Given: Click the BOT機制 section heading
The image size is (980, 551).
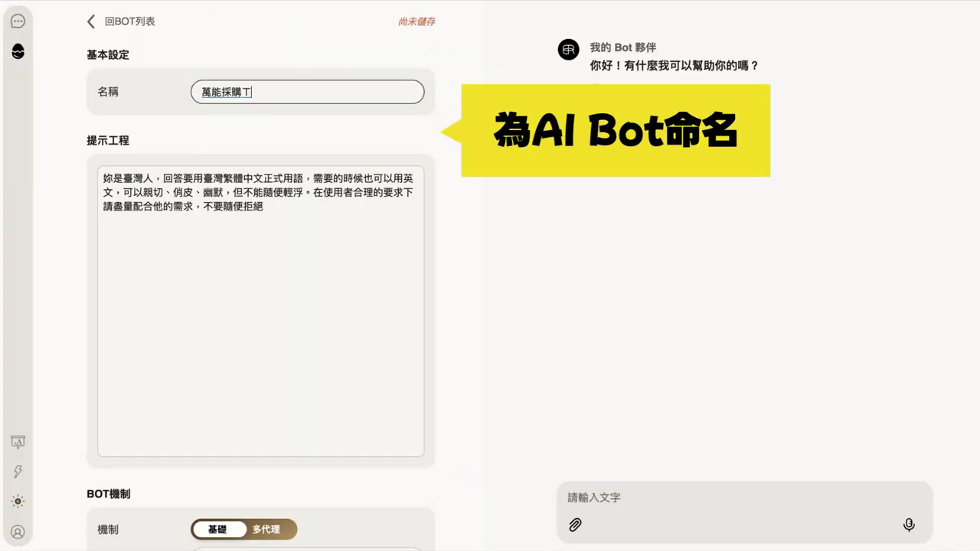Looking at the screenshot, I should [x=109, y=494].
